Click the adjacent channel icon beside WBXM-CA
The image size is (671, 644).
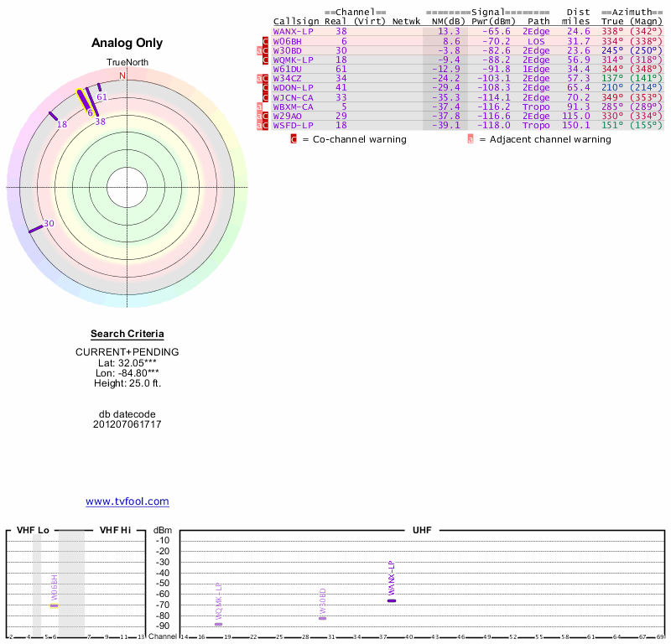point(259,107)
